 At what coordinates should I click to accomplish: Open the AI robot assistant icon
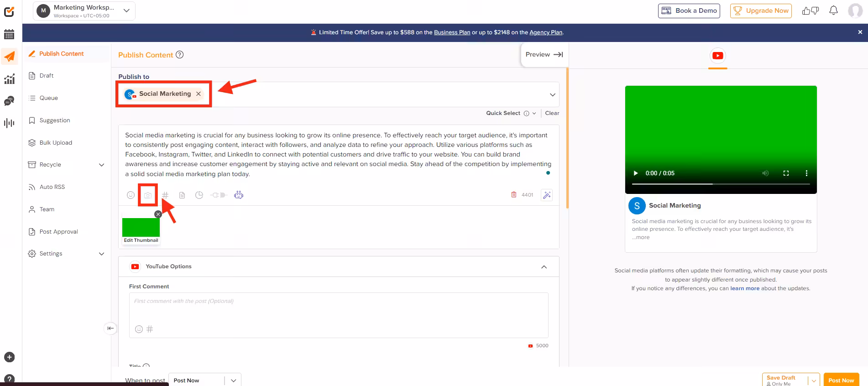[x=239, y=195]
